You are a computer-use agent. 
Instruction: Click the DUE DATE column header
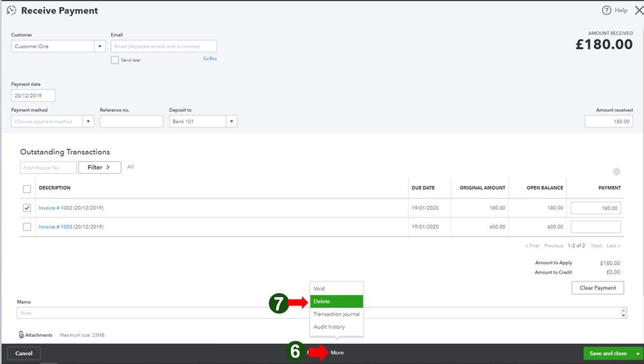click(x=423, y=188)
